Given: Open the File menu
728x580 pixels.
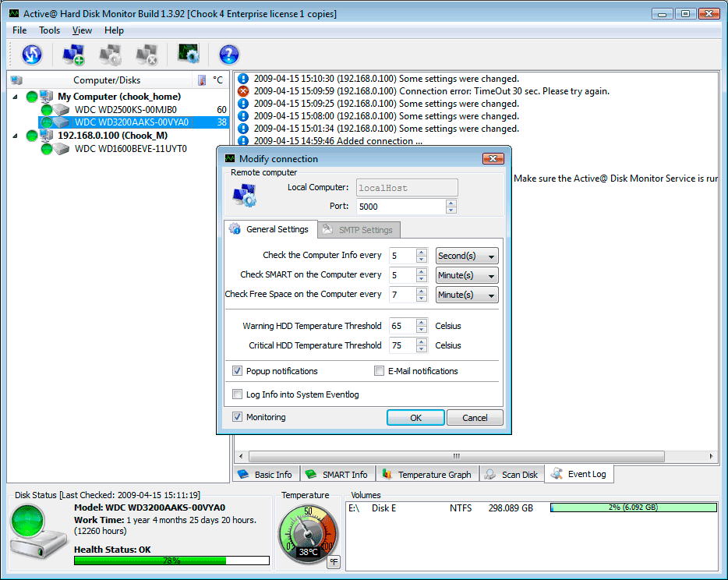Looking at the screenshot, I should click(x=19, y=30).
